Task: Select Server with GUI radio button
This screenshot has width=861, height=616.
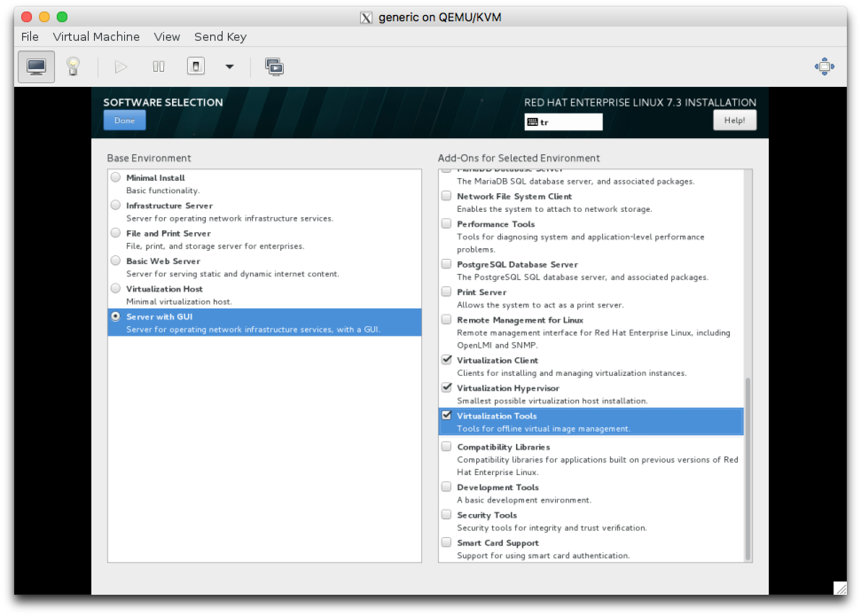Action: pos(116,316)
